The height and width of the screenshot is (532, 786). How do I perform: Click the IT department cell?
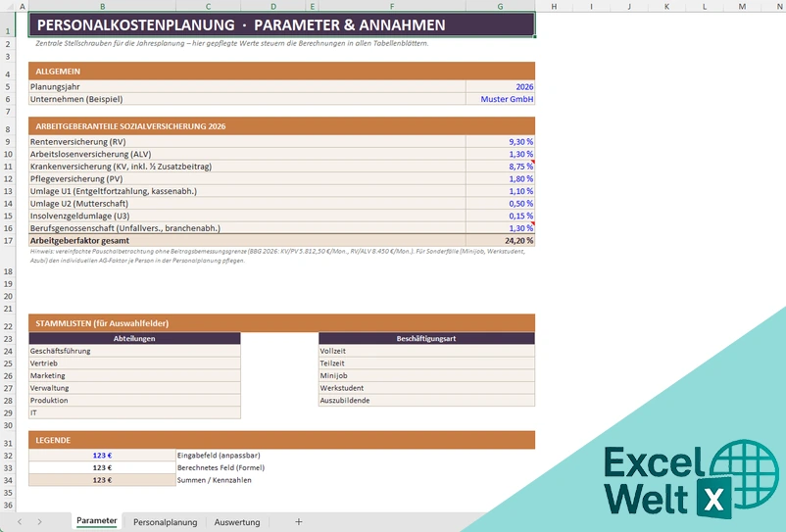134,412
